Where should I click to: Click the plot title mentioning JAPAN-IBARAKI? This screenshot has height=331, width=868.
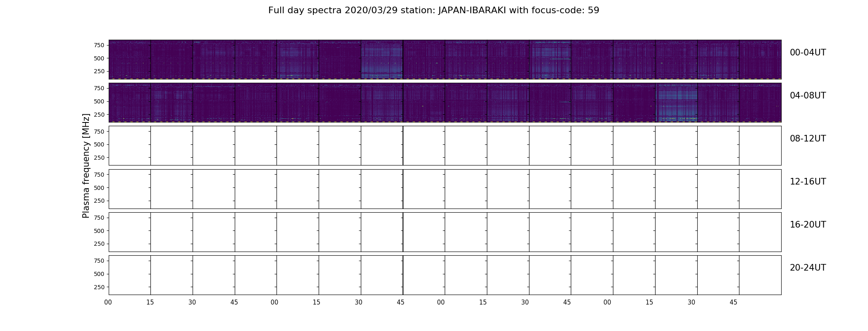click(434, 10)
